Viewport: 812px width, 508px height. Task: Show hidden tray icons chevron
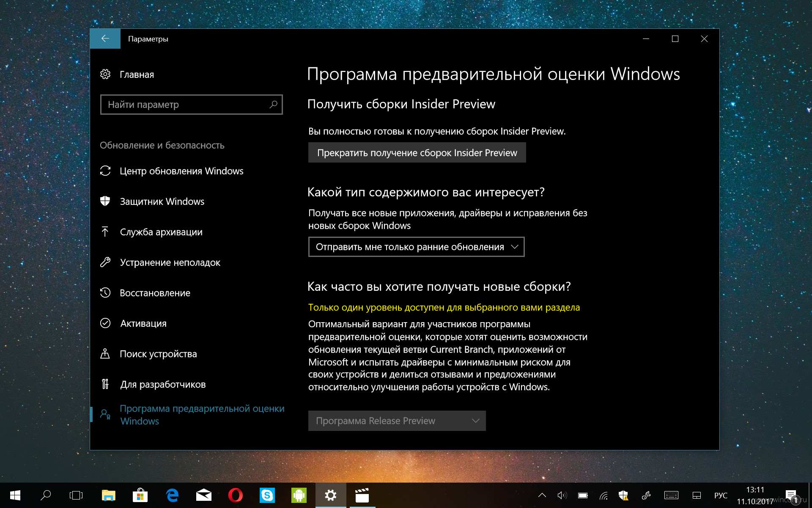pos(542,495)
